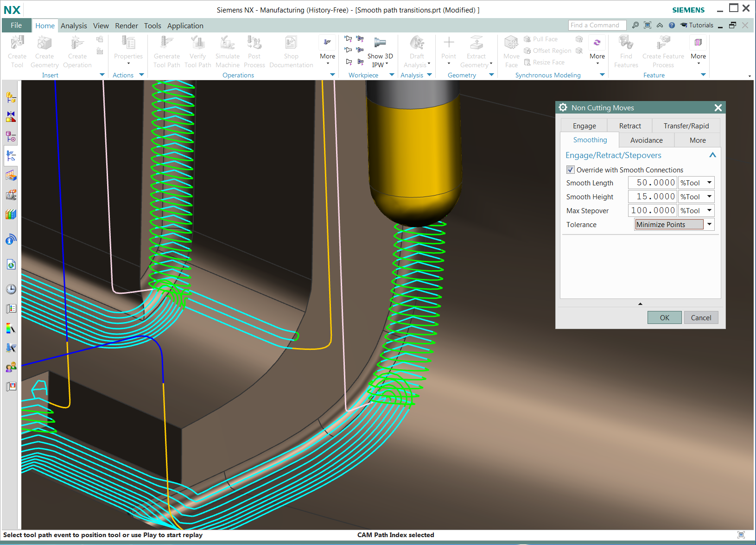This screenshot has height=545, width=756.
Task: Open the Roles sidebar icon
Action: pyautogui.click(x=11, y=368)
